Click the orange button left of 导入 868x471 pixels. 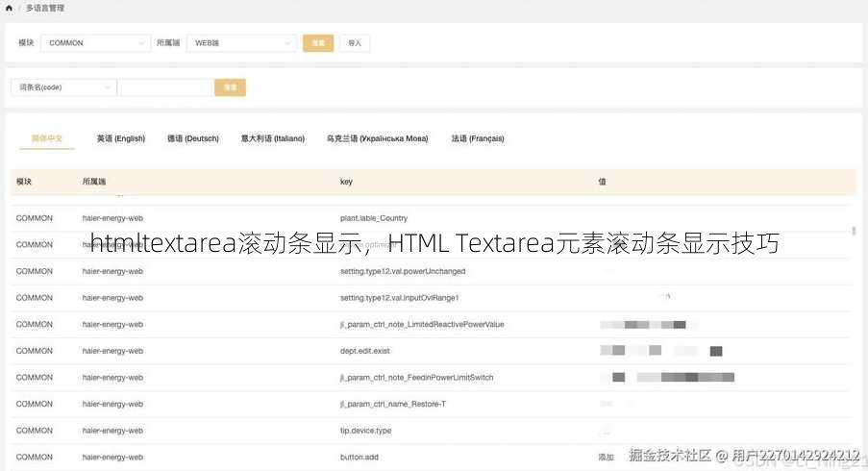(318, 43)
